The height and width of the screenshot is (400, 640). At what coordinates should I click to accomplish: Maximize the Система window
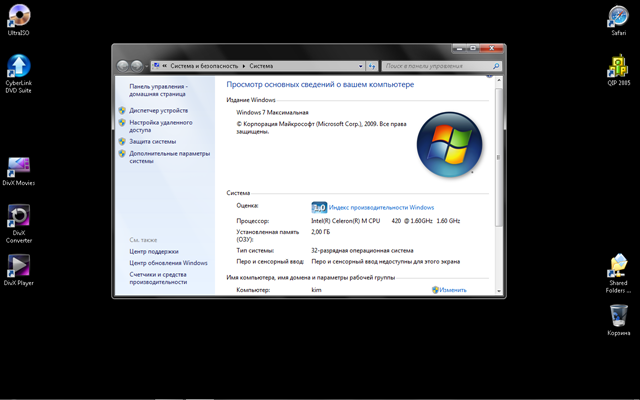[x=473, y=48]
